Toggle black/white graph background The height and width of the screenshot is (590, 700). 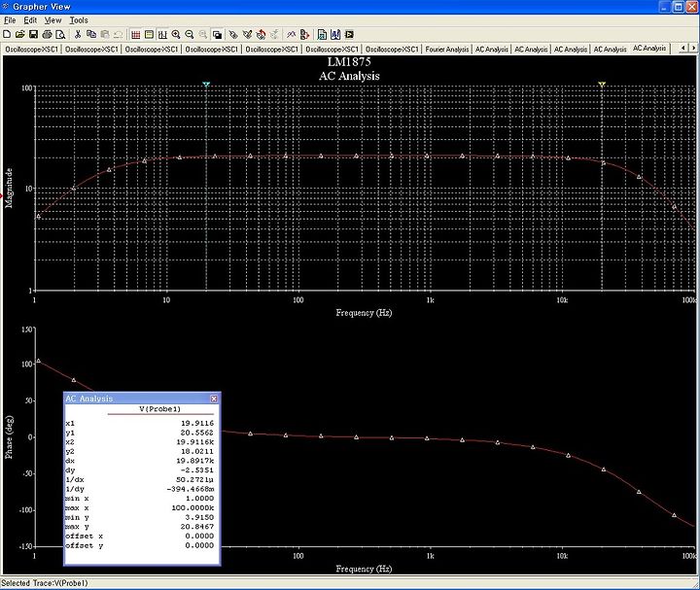pos(217,34)
